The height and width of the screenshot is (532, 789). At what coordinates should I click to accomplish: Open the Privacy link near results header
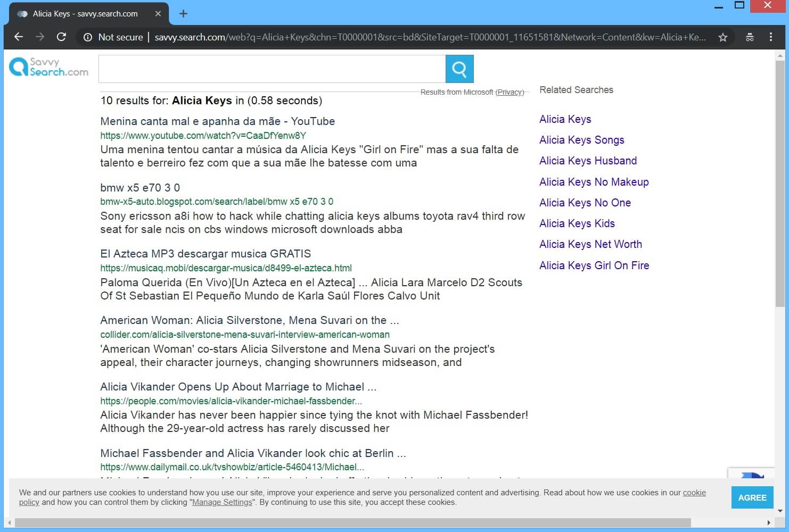(x=509, y=92)
